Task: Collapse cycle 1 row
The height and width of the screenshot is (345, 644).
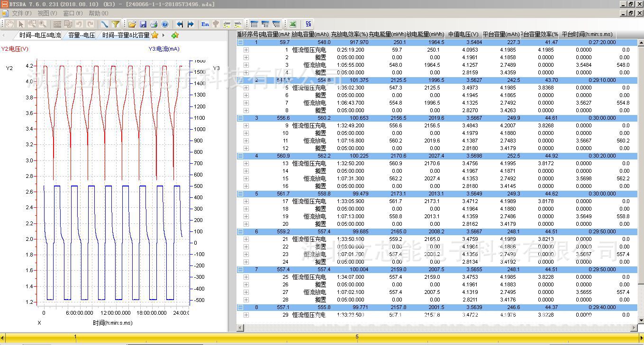Action: pyautogui.click(x=240, y=42)
